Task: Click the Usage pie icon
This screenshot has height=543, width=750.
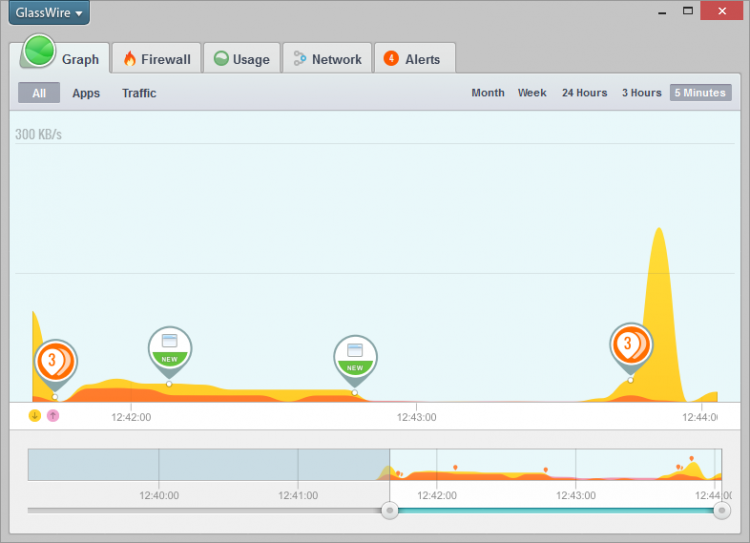Action: click(x=221, y=58)
